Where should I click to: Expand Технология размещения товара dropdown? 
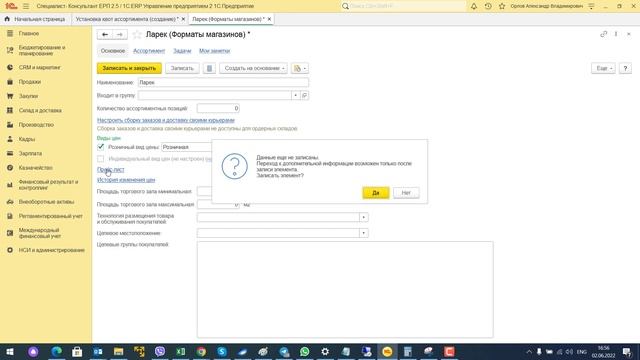coord(364,217)
